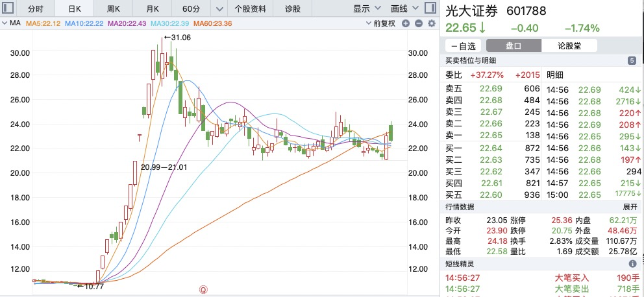Remove stock via 一自选 button

coord(464,45)
